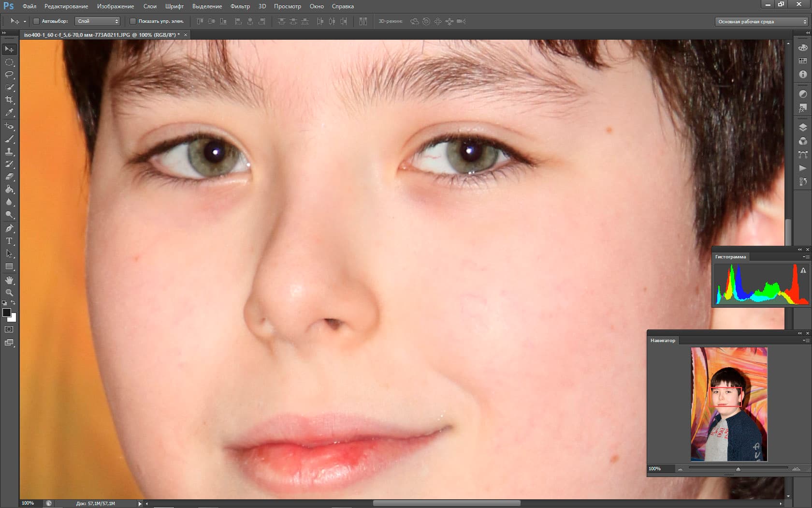
Task: Open the Слой auto-select dropdown
Action: [97, 21]
